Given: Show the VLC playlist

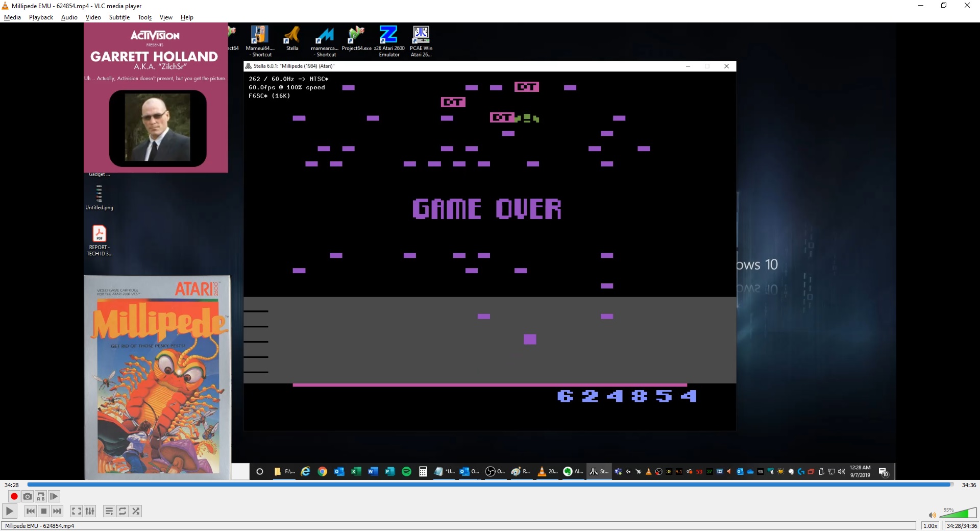Looking at the screenshot, I should pos(109,511).
